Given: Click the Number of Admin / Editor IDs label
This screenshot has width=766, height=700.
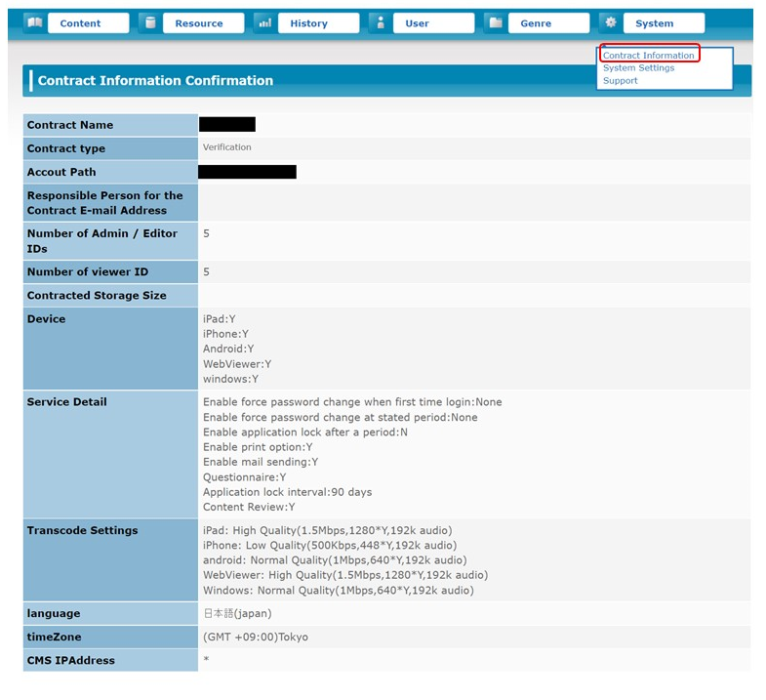Looking at the screenshot, I should coord(110,240).
